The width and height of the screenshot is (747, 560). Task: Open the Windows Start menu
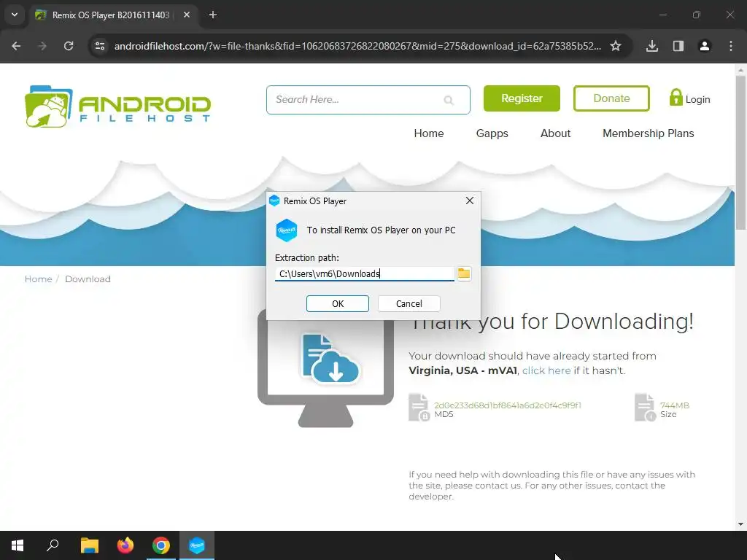[18, 545]
